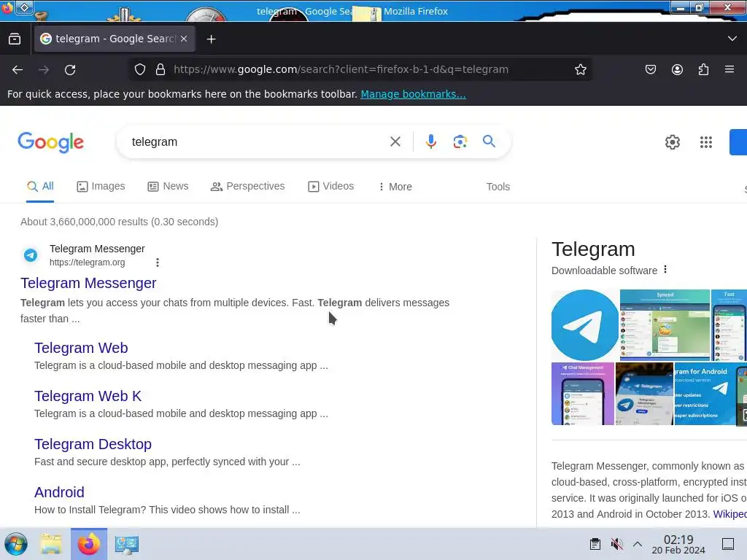The height and width of the screenshot is (560, 747).
Task: Expand the More search filters menu
Action: 395,187
